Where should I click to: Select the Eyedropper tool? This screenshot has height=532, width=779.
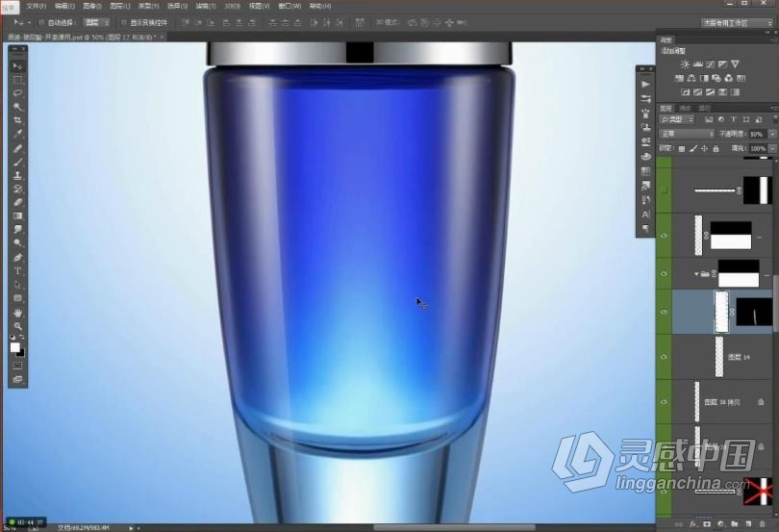(17, 134)
